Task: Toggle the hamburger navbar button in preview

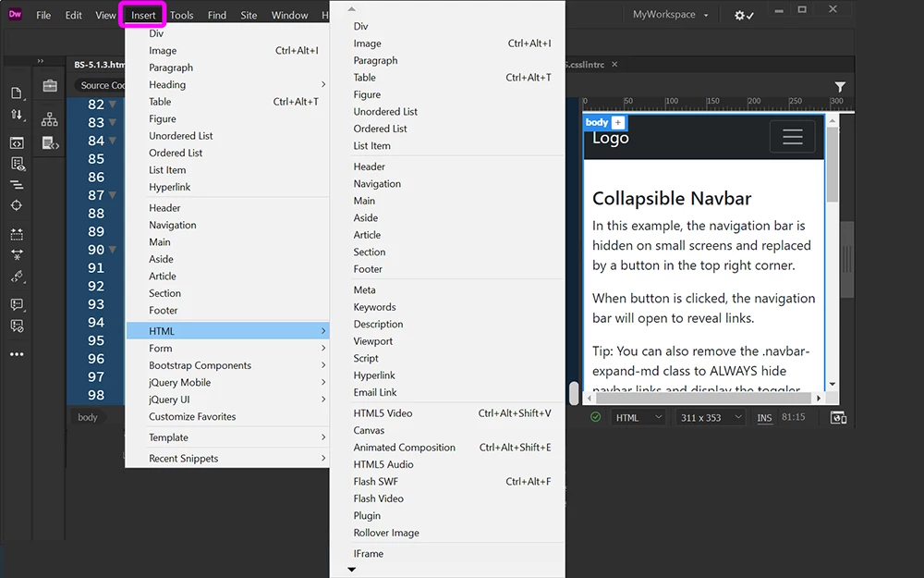Action: (793, 137)
